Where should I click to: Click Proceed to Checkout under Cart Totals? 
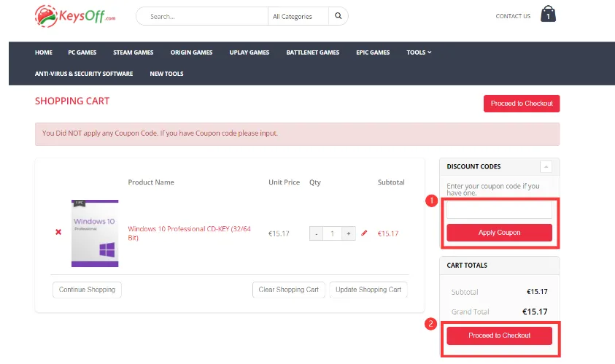click(x=499, y=336)
